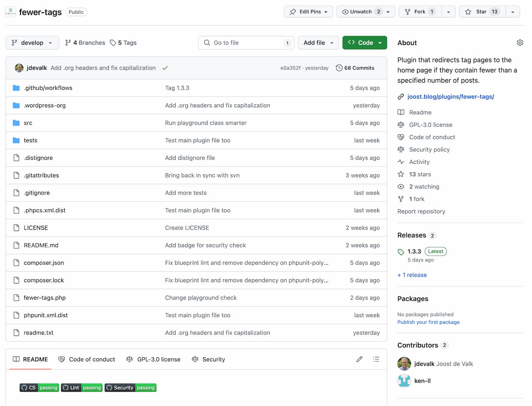Click the Activity pulse icon in the sidebar
Screen dimensions: 532x406
[x=401, y=161]
